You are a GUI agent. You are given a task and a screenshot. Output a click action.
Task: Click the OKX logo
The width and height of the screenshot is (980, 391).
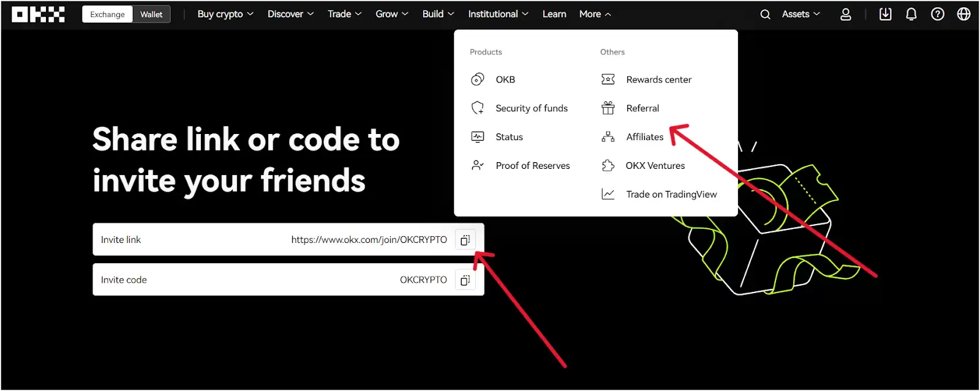pos(38,14)
